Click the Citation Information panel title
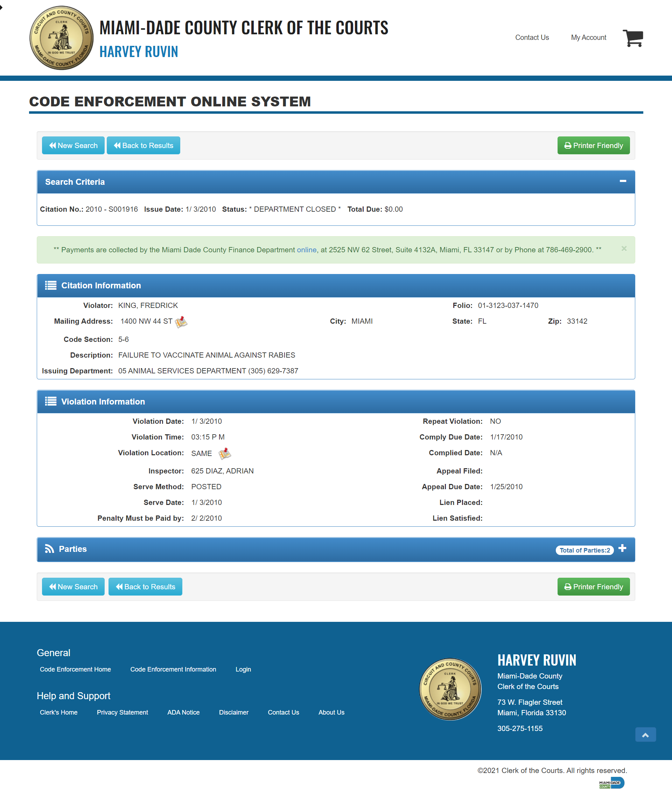 click(x=101, y=286)
